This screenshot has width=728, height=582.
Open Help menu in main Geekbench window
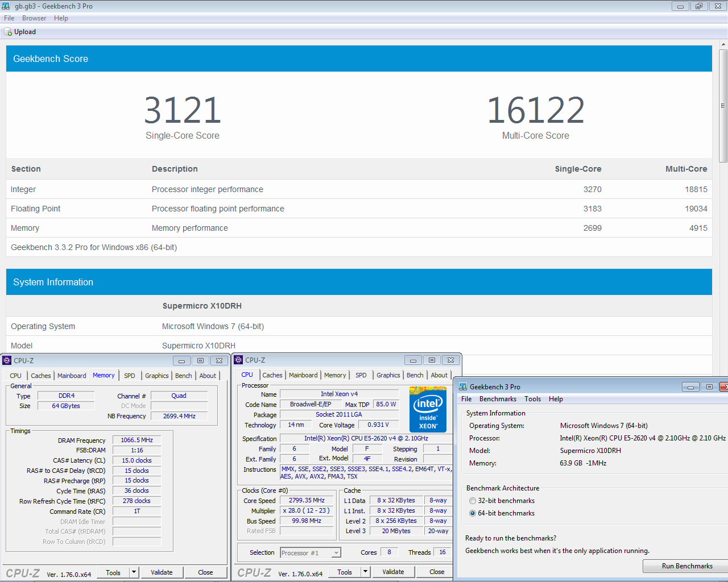pos(61,18)
